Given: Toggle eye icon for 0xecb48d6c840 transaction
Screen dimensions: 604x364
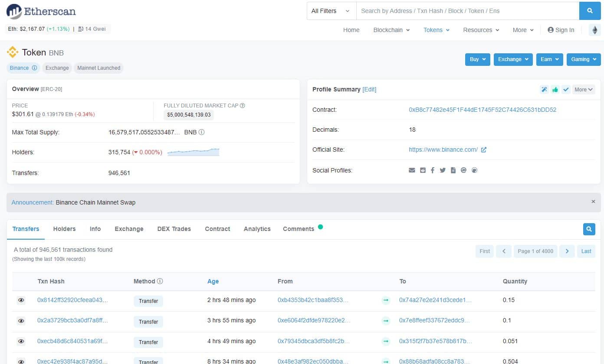Looking at the screenshot, I should pyautogui.click(x=21, y=341).
